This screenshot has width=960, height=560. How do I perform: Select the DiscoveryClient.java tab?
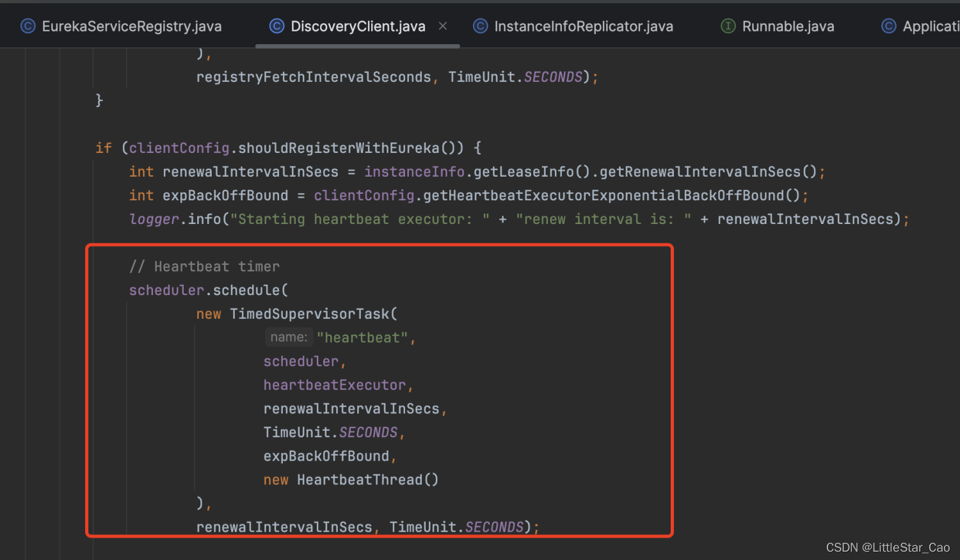[x=358, y=26]
